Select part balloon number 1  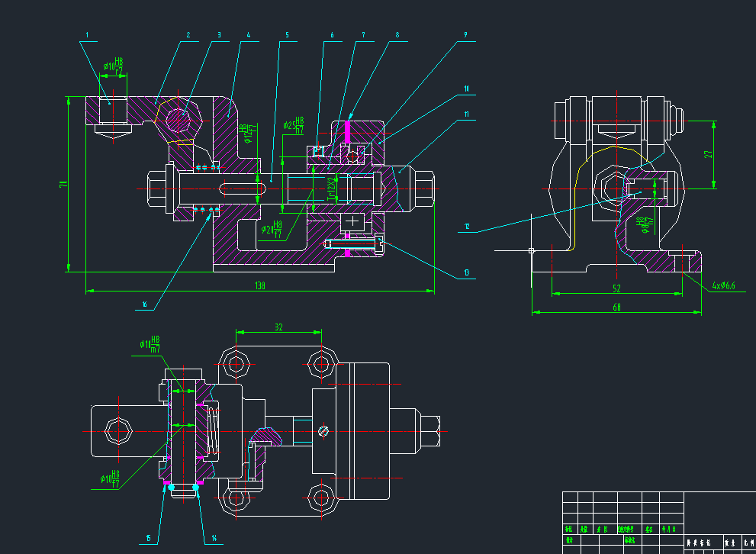88,35
